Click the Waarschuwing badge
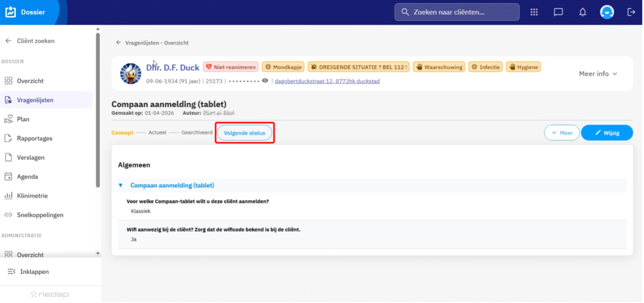644x303 pixels. pos(439,67)
